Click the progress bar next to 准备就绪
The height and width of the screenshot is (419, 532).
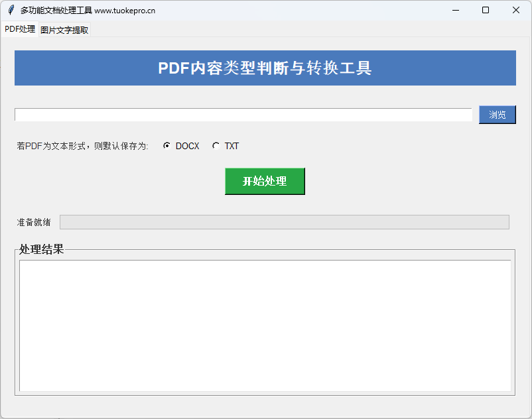285,222
